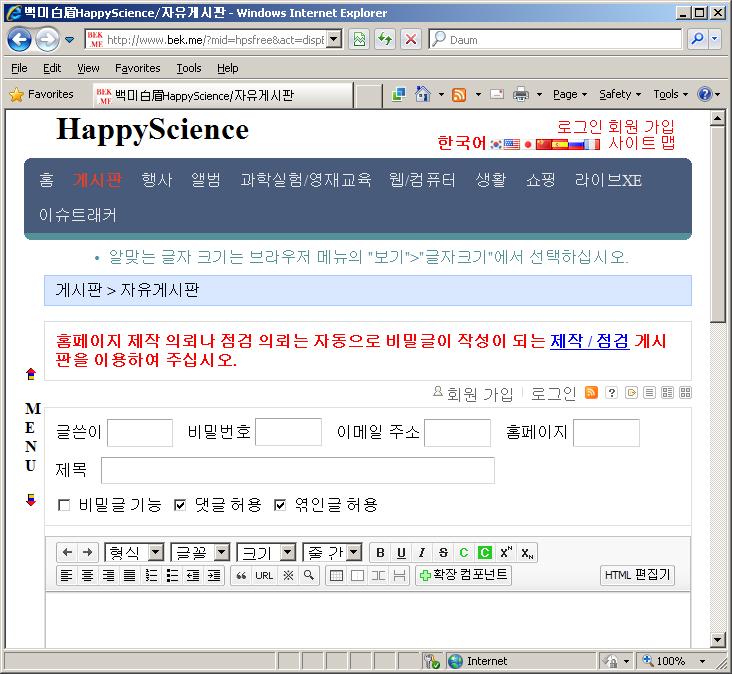Click the IE Print toolbar icon

click(x=521, y=94)
